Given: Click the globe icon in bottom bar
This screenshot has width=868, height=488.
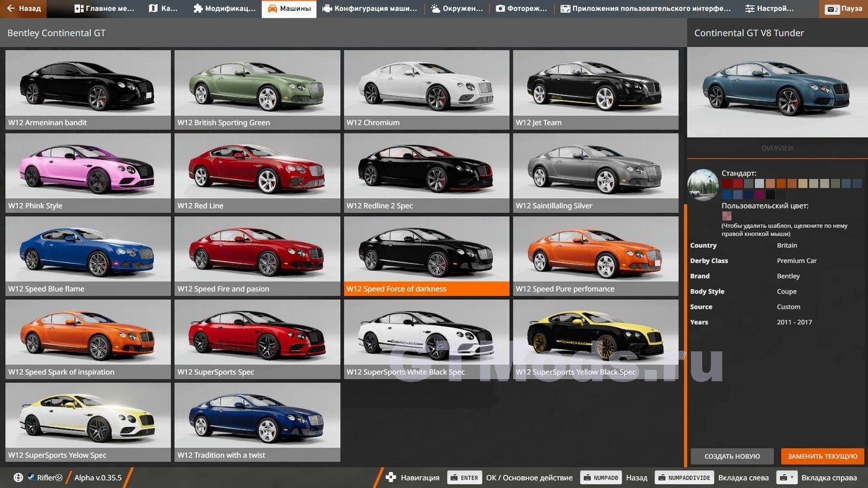Looking at the screenshot, I should coord(18,478).
